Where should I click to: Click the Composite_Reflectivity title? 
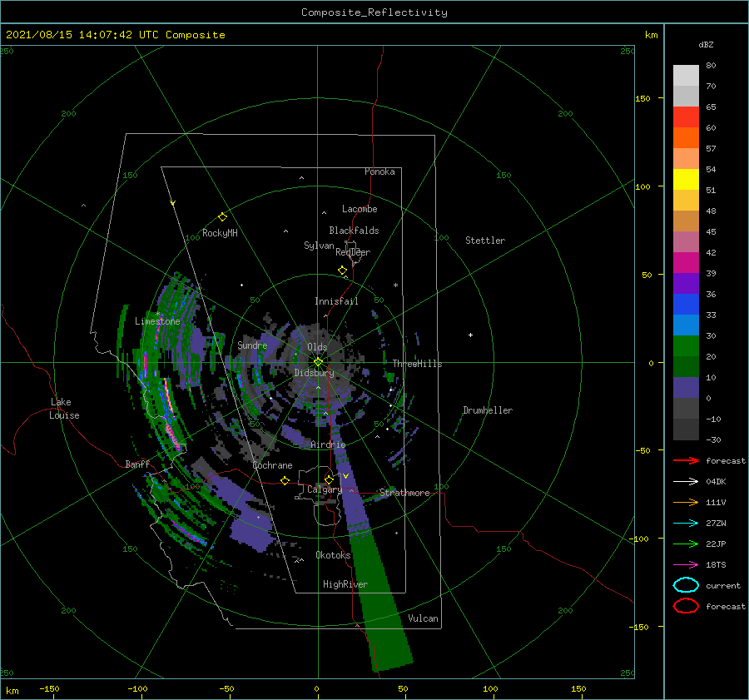coord(374,12)
